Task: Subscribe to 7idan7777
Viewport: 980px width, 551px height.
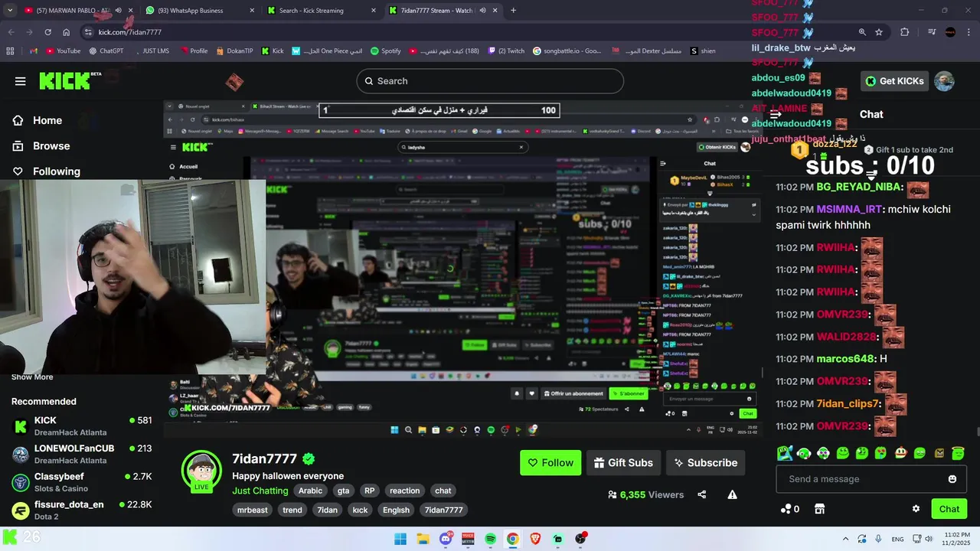Action: coord(705,462)
